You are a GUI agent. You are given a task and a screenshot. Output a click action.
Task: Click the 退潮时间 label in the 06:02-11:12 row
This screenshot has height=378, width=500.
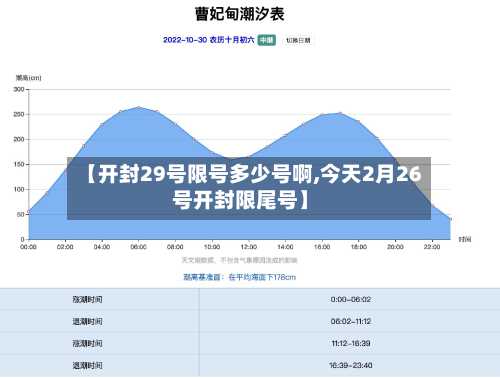pyautogui.click(x=87, y=321)
